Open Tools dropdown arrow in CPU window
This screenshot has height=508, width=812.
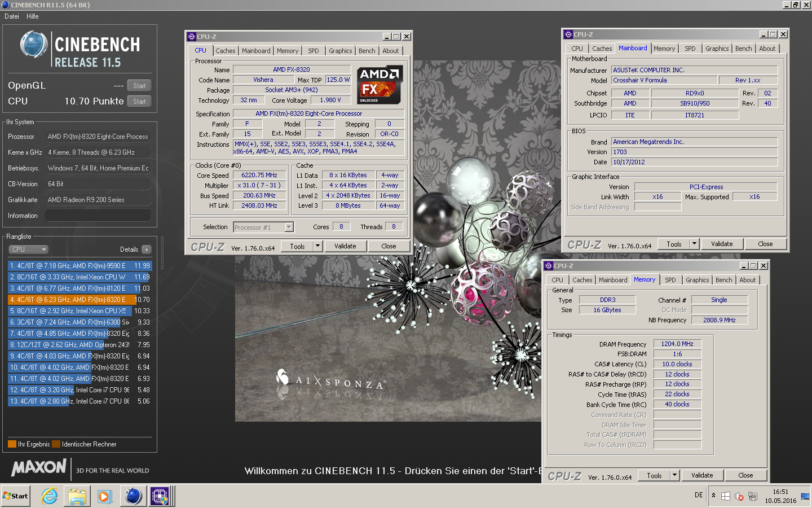pyautogui.click(x=317, y=247)
